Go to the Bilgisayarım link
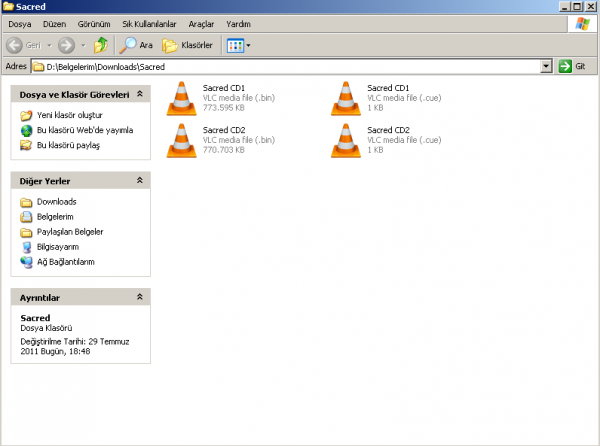Image resolution: width=600 pixels, height=446 pixels. point(58,247)
